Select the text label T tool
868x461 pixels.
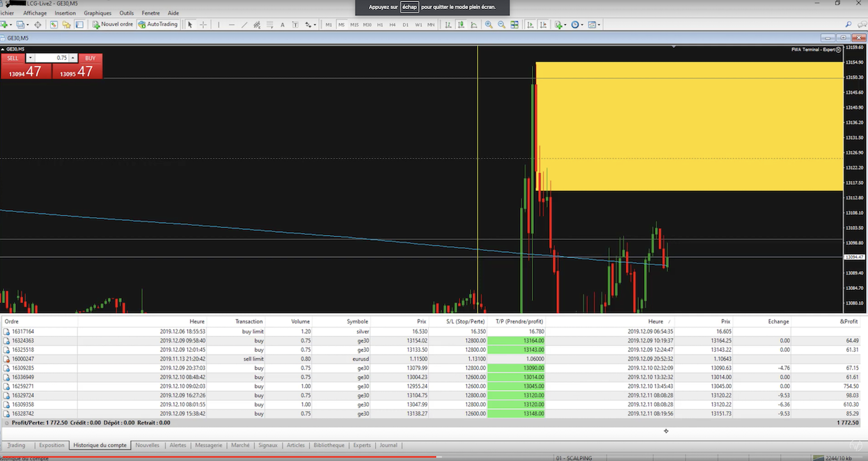(295, 24)
